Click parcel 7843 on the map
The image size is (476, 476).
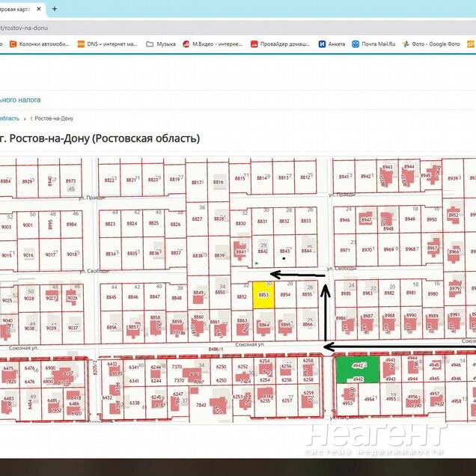click(201, 405)
